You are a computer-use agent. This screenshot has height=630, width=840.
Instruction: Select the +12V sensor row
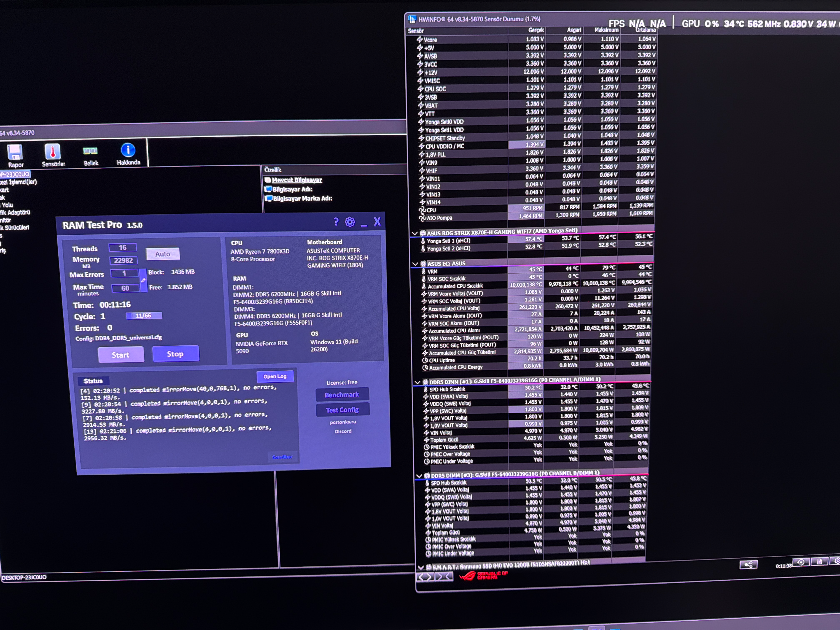[x=535, y=72]
